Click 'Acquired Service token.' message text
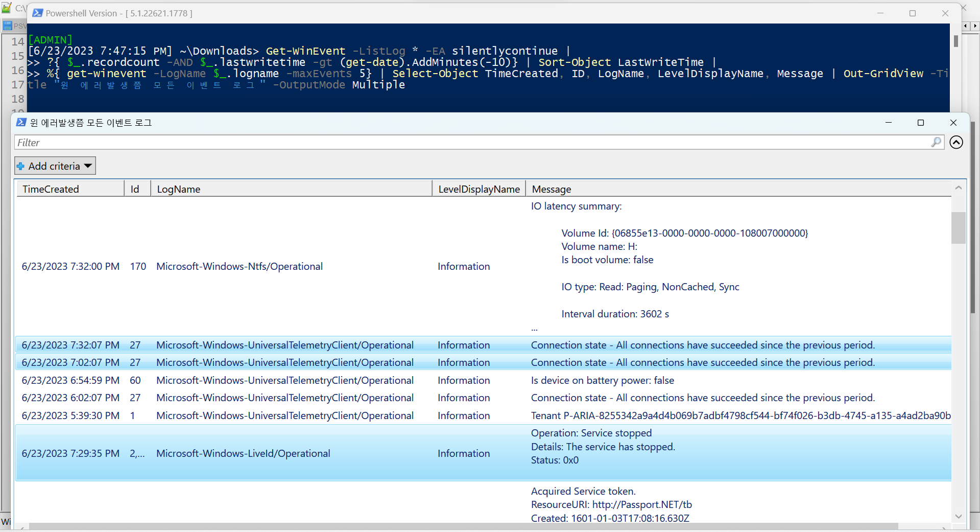980x532 pixels. click(583, 491)
